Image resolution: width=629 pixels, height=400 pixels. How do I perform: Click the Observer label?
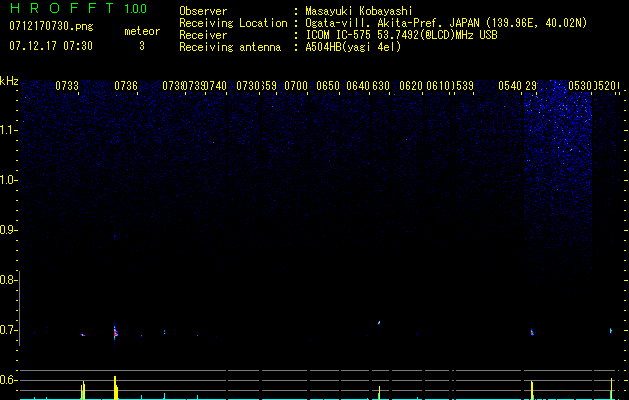click(203, 11)
